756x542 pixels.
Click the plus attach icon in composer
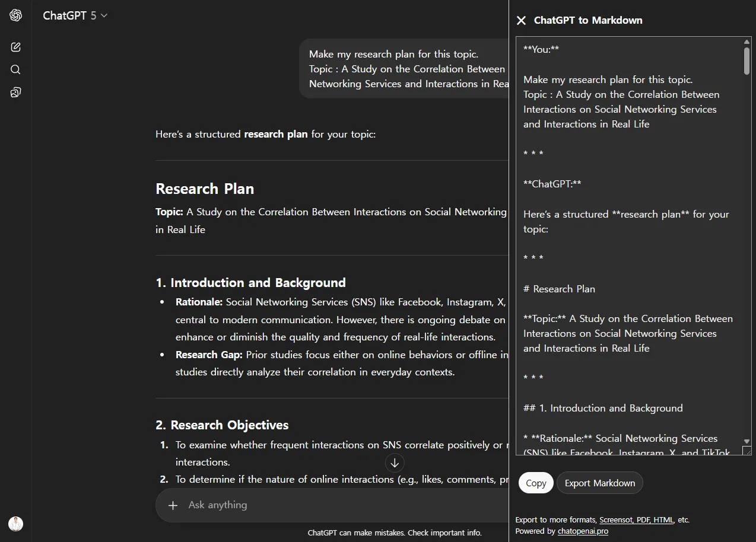coord(173,505)
